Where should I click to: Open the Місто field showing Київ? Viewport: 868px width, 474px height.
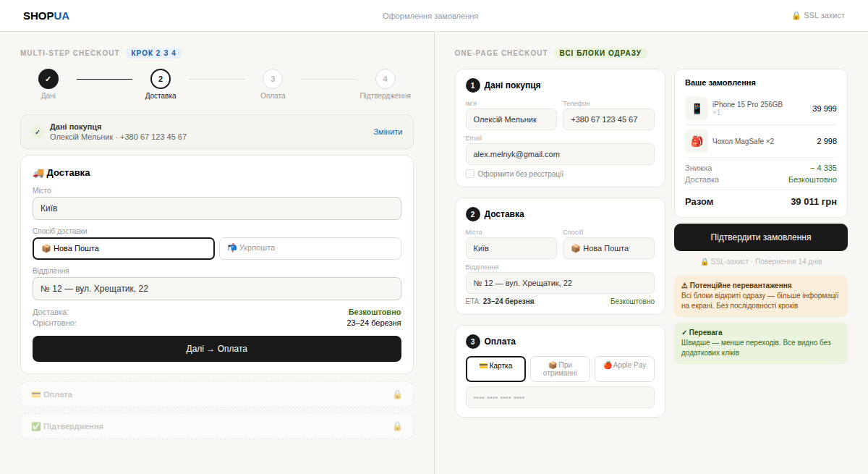click(x=216, y=208)
